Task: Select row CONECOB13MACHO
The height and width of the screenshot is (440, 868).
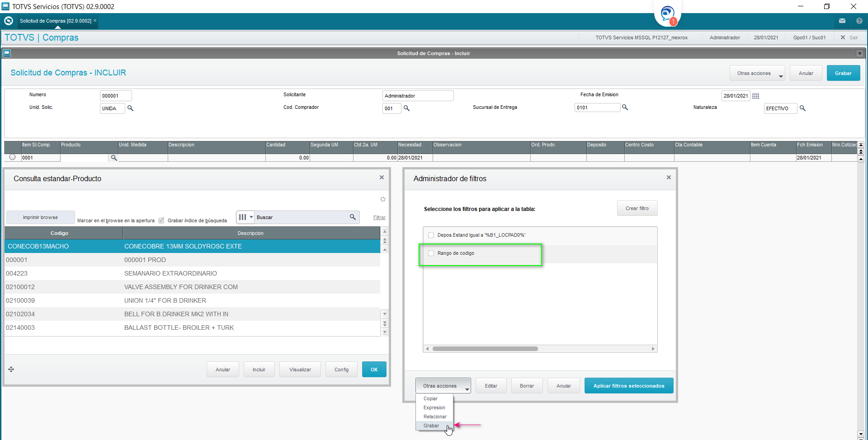Action: click(192, 246)
